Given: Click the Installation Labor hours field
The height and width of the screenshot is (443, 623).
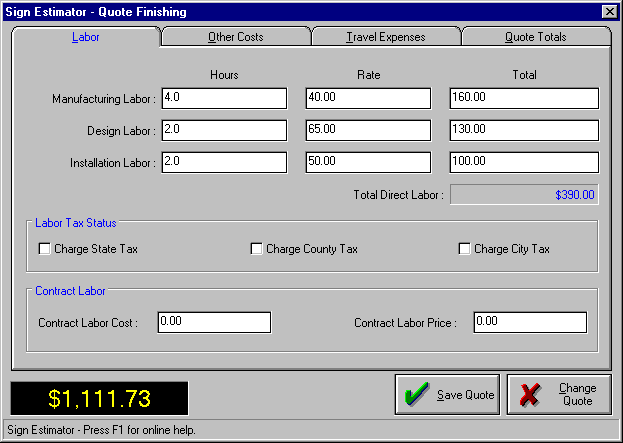Looking at the screenshot, I should [x=223, y=162].
